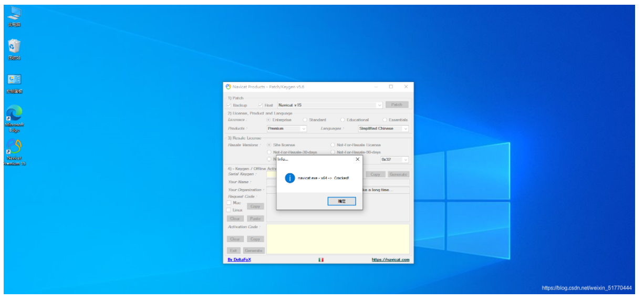Close the Navicat Patch/Keygen window
644x300 pixels.
click(406, 87)
